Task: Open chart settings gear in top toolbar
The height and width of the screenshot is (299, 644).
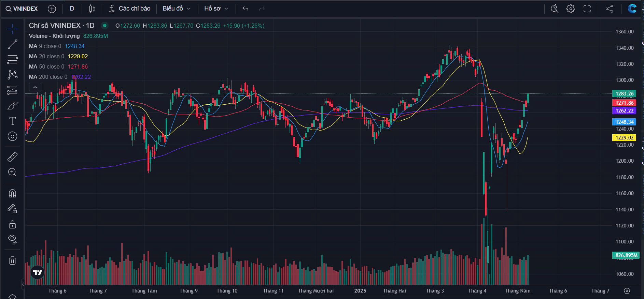Action: coord(571,9)
